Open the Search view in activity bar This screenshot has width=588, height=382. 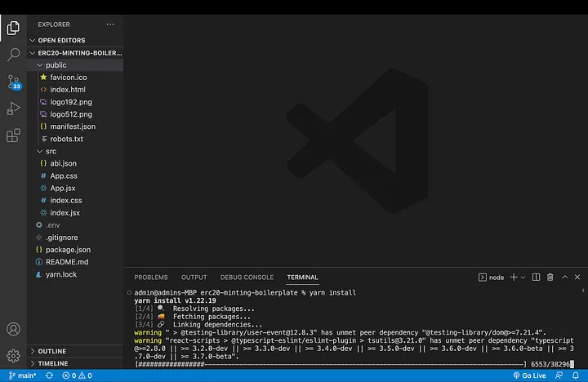click(13, 55)
